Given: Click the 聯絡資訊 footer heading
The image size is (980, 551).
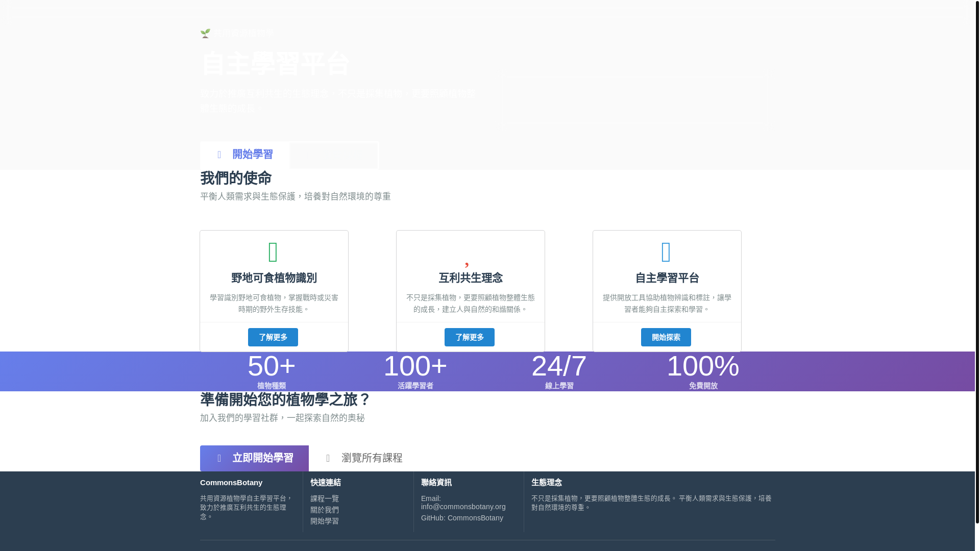Looking at the screenshot, I should tap(436, 483).
